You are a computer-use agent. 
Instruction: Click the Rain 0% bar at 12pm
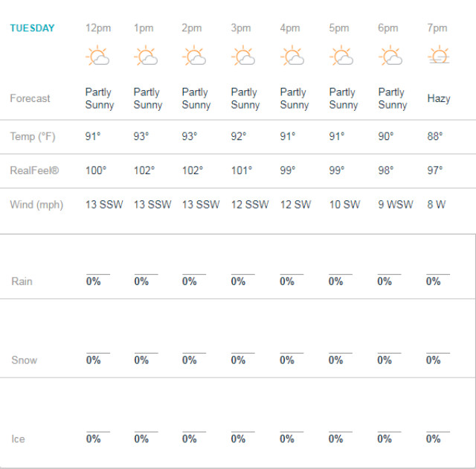tap(98, 279)
